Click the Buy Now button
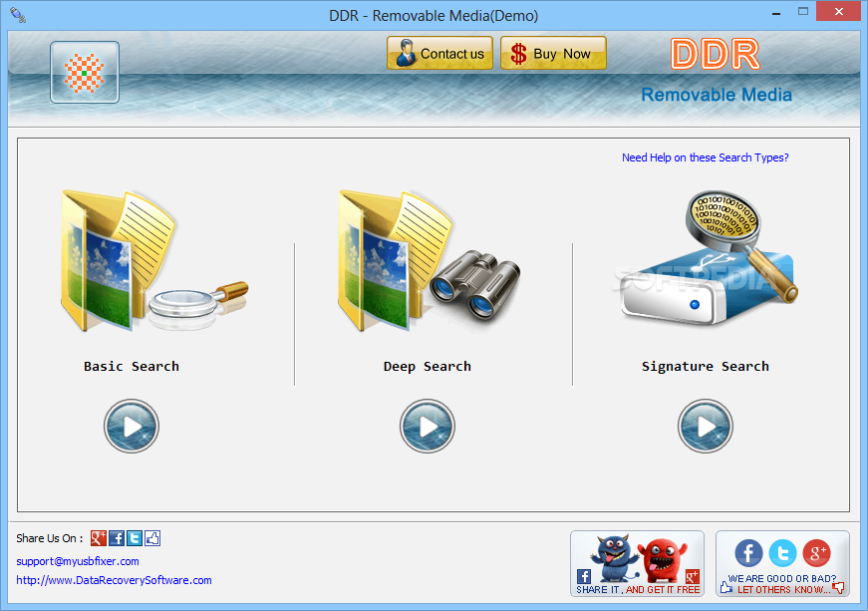Viewport: 868px width, 611px height. pyautogui.click(x=553, y=53)
